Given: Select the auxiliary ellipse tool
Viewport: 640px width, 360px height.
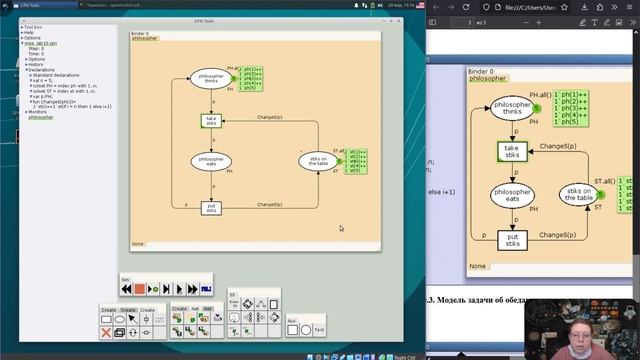Looking at the screenshot, I should [306, 330].
